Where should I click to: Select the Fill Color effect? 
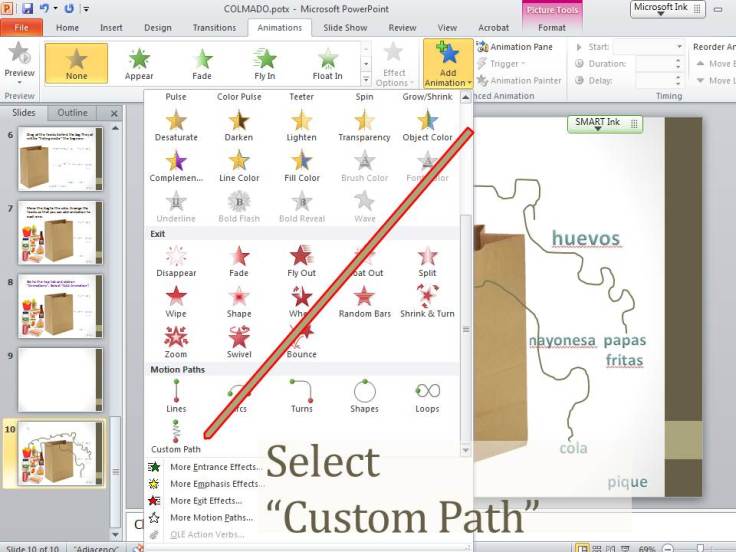[301, 166]
